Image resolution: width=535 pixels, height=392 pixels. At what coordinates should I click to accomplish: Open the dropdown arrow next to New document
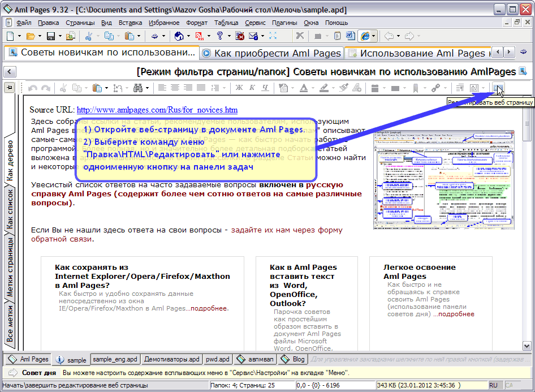pyautogui.click(x=19, y=36)
